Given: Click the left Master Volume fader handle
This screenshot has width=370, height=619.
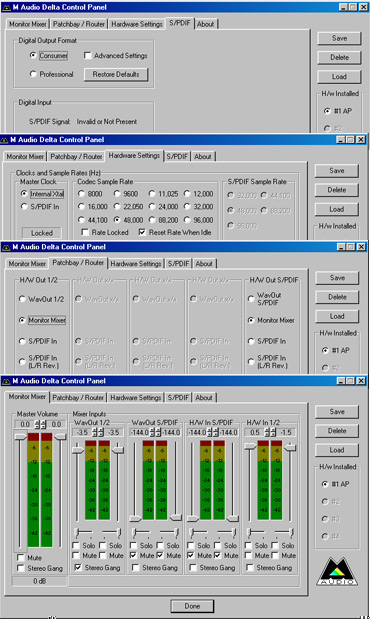Looking at the screenshot, I should point(21,436).
